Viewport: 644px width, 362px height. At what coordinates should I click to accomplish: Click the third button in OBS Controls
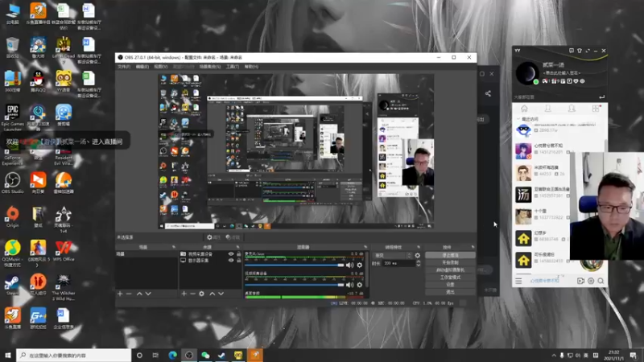[450, 270]
